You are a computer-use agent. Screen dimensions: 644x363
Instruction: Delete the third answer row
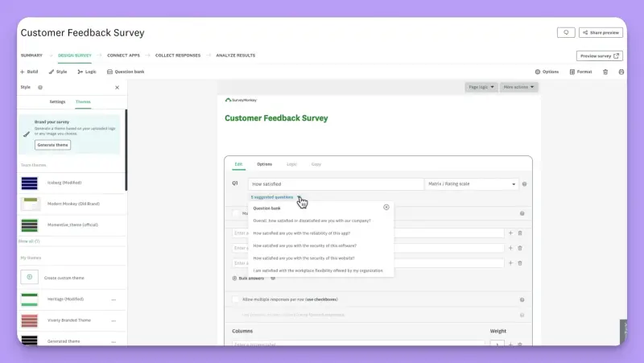coord(520,263)
